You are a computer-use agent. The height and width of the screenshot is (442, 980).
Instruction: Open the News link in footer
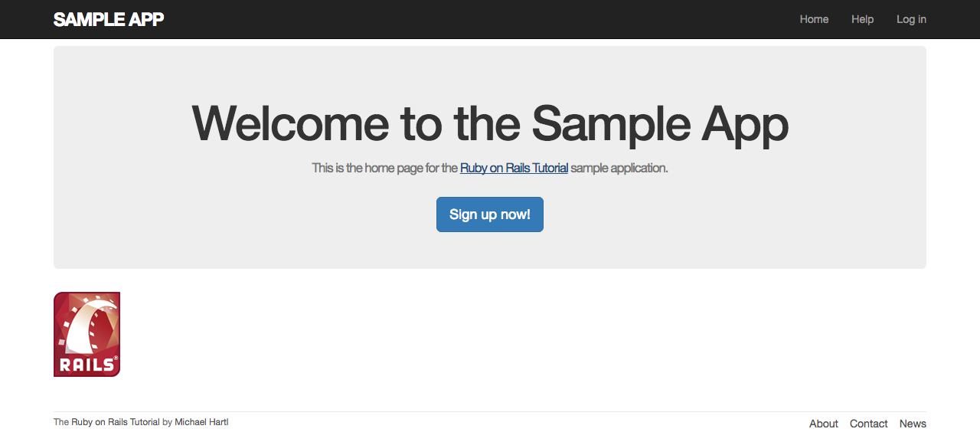pyautogui.click(x=913, y=424)
